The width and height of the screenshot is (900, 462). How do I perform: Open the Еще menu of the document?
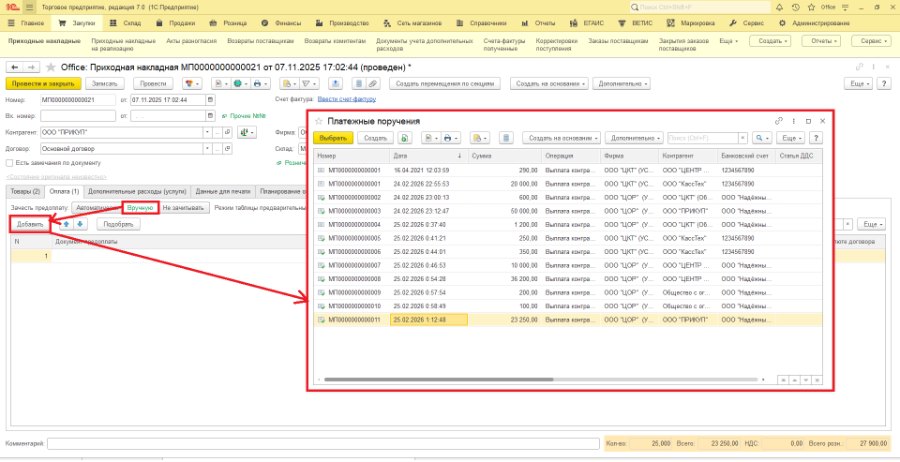(x=859, y=84)
